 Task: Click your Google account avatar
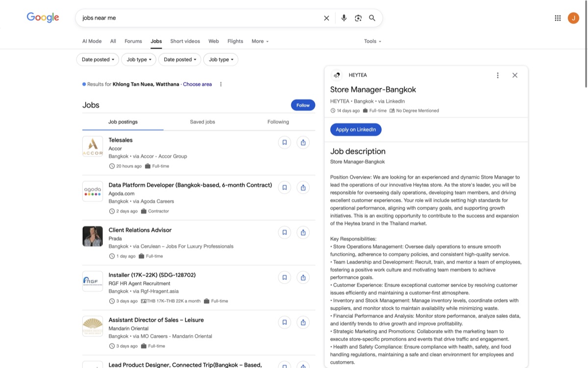[x=573, y=18]
